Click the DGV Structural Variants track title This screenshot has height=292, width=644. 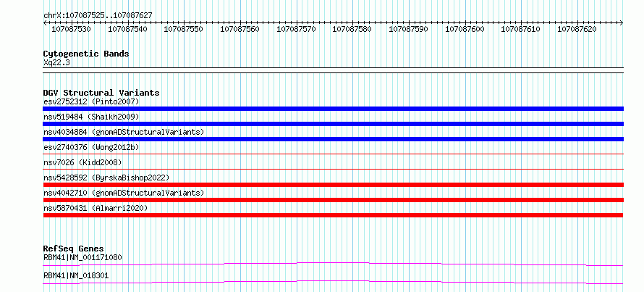(101, 93)
